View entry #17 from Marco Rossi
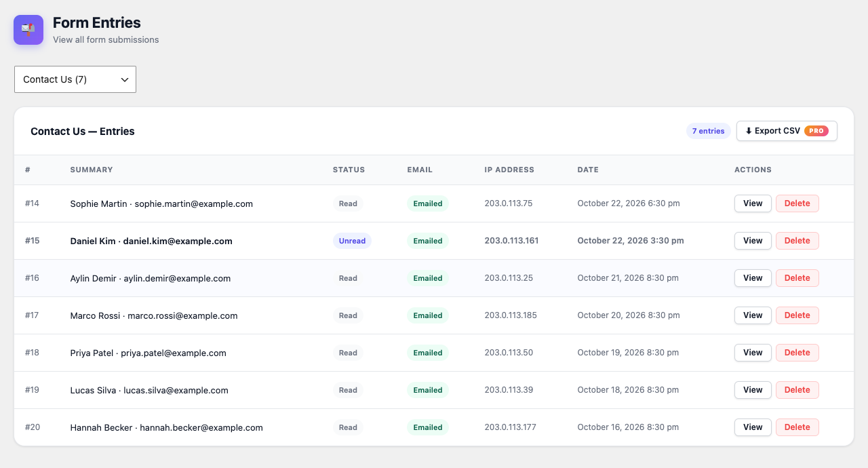 (x=753, y=315)
